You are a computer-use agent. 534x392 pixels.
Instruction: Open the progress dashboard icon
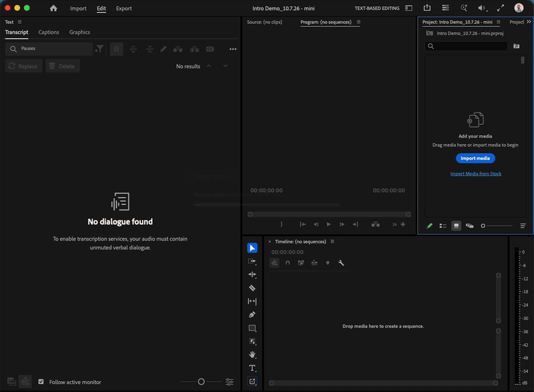(445, 7)
